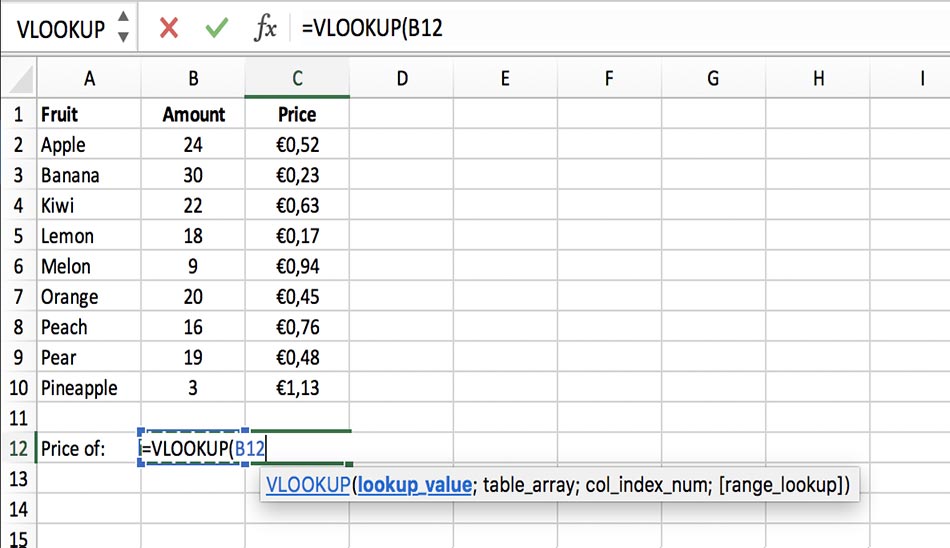
Task: Select the 'Price of:' cell
Action: point(89,448)
